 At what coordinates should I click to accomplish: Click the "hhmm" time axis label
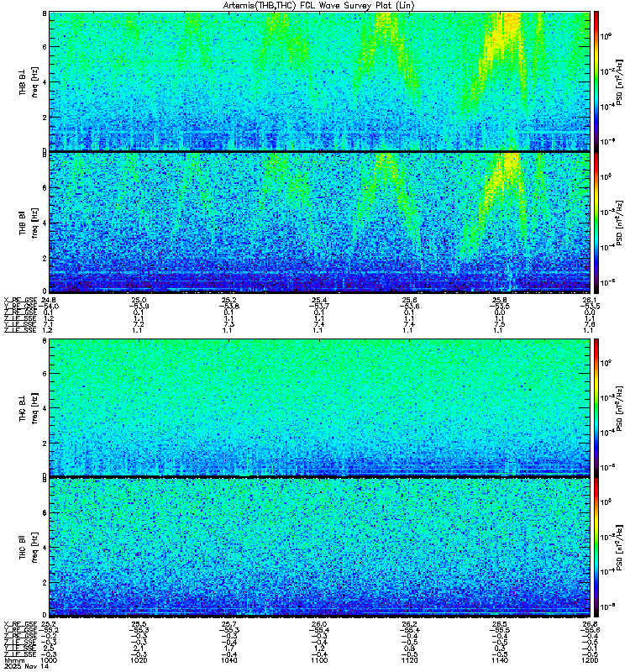[13, 660]
